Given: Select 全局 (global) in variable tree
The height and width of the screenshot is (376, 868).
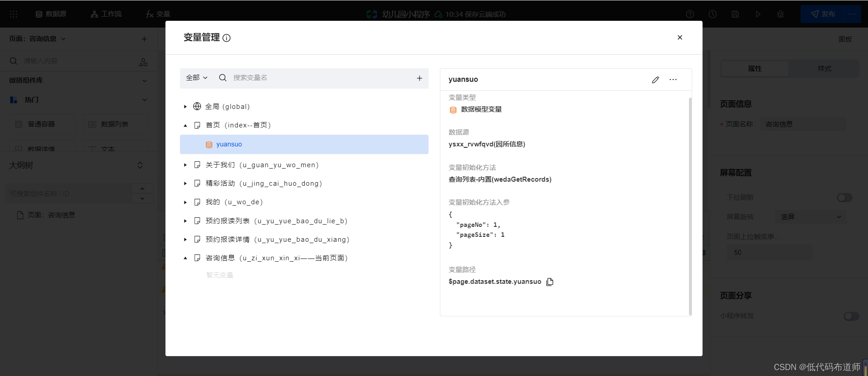Looking at the screenshot, I should pos(227,107).
